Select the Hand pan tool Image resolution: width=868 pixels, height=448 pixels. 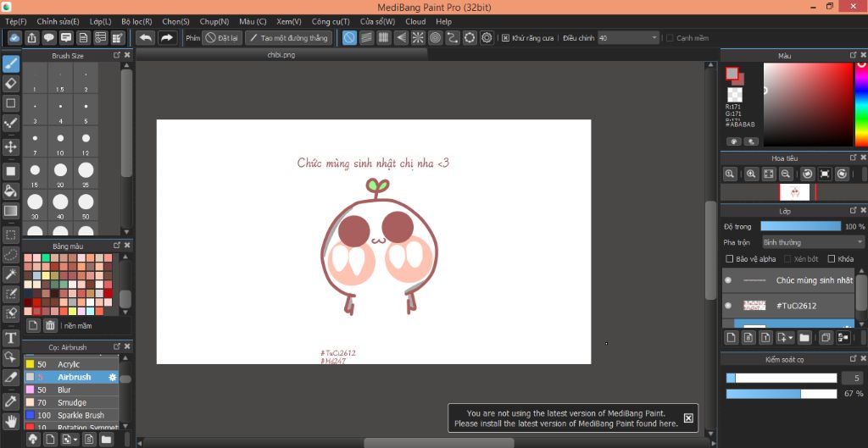coord(10,422)
